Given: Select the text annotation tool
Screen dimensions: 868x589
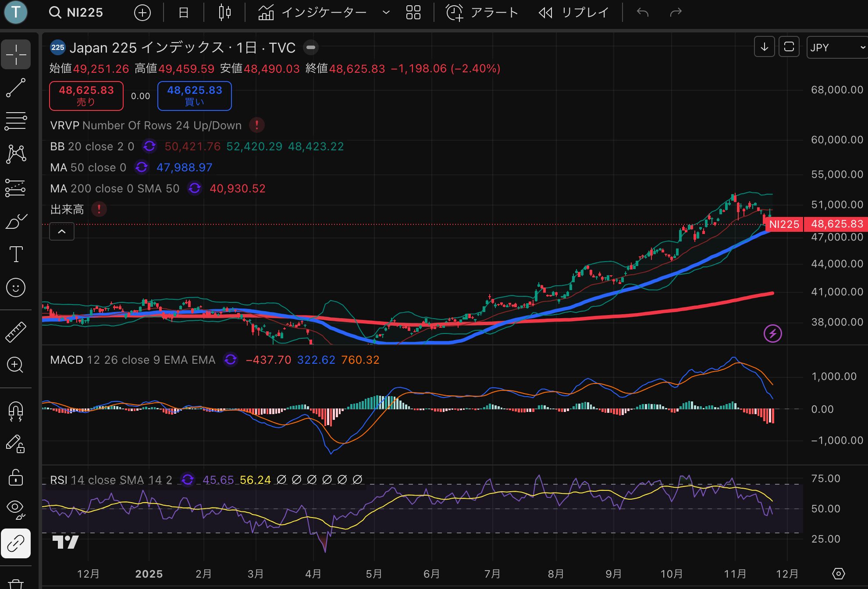Looking at the screenshot, I should pos(16,254).
